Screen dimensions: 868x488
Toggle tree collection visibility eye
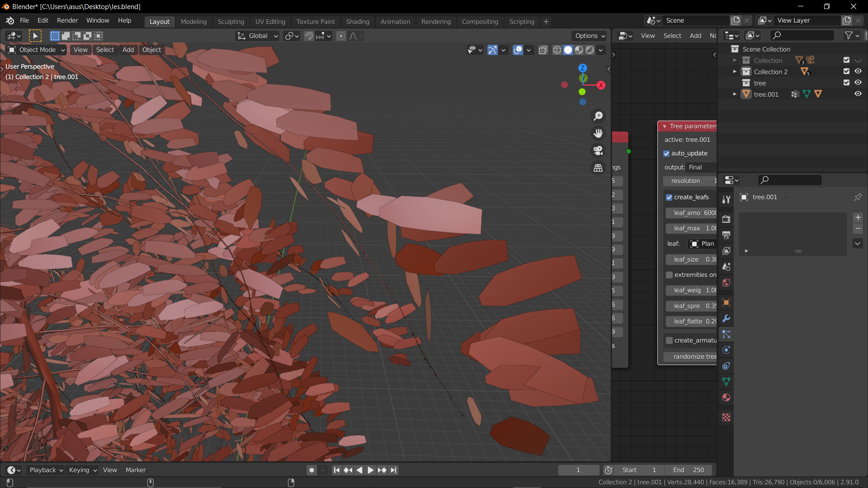coord(858,83)
